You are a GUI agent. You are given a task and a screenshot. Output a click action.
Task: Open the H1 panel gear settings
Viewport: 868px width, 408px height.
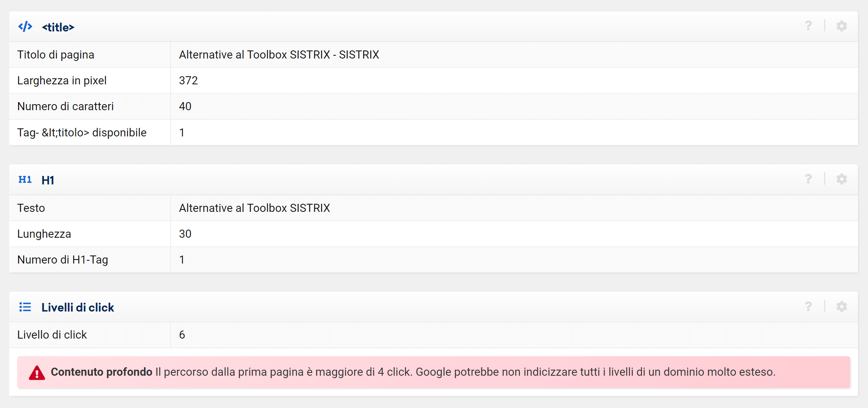[841, 179]
